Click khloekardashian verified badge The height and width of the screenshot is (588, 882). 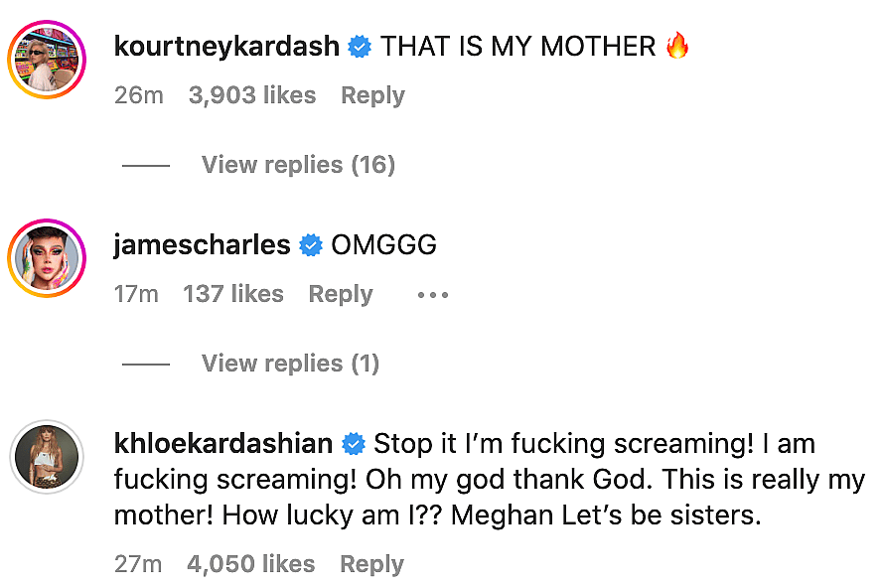(353, 443)
